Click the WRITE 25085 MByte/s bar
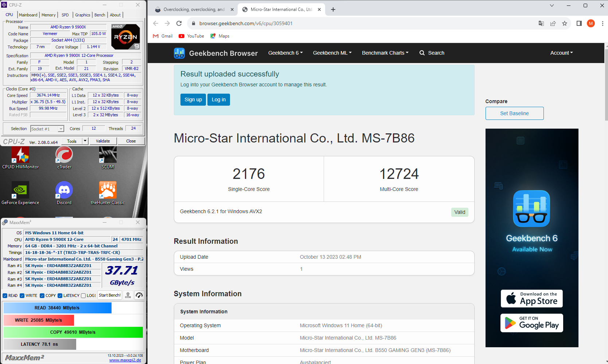 pyautogui.click(x=39, y=320)
